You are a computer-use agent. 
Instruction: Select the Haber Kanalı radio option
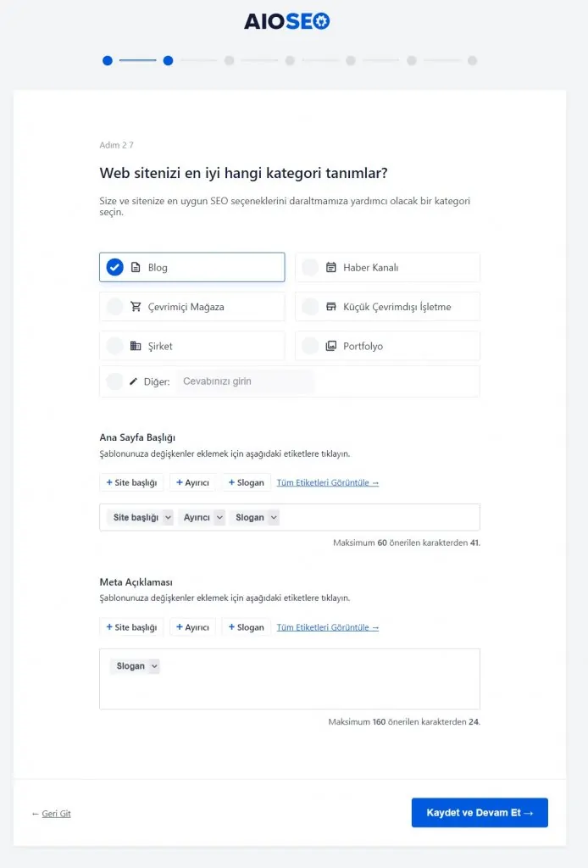(310, 268)
